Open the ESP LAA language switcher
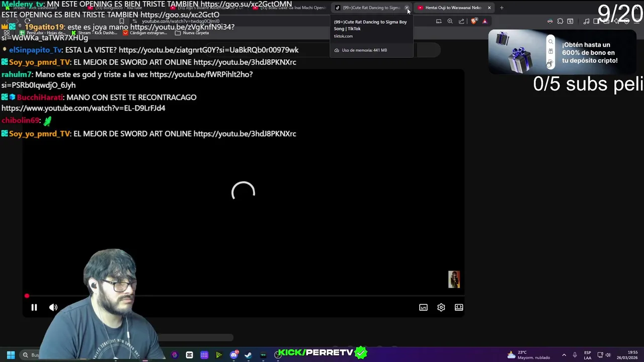Screen dimensions: 644x362 coord(588,355)
